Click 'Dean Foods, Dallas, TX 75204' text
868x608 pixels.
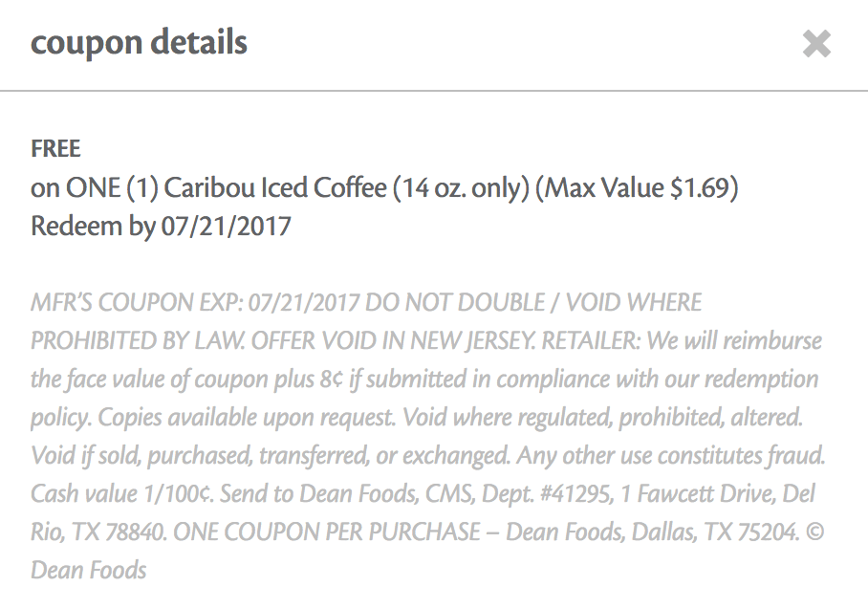click(x=652, y=532)
